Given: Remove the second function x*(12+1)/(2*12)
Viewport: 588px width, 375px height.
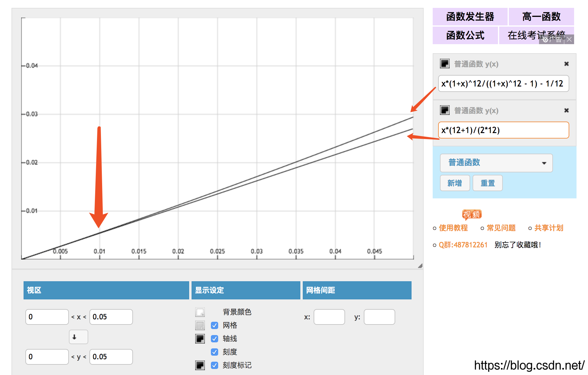Looking at the screenshot, I should point(566,110).
